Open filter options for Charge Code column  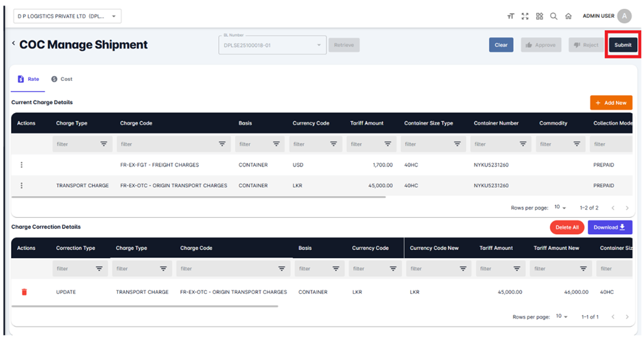222,145
